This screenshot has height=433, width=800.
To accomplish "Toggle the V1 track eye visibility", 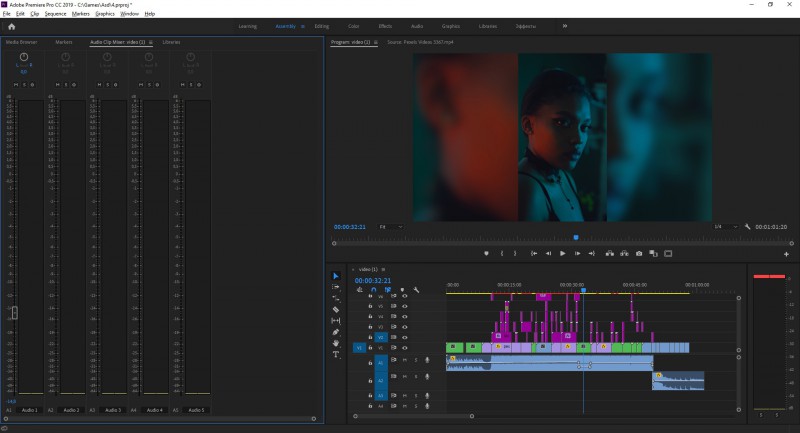I will click(405, 348).
